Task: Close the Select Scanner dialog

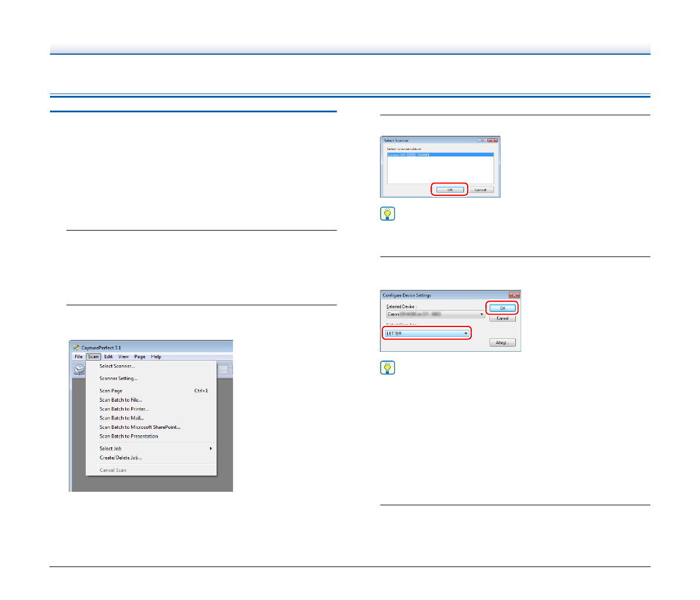Action: tap(492, 141)
